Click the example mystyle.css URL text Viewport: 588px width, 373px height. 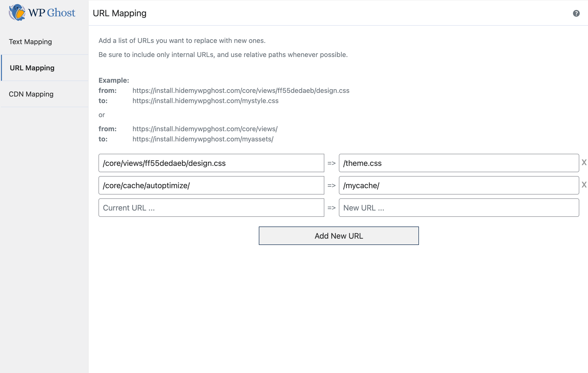pos(205,101)
